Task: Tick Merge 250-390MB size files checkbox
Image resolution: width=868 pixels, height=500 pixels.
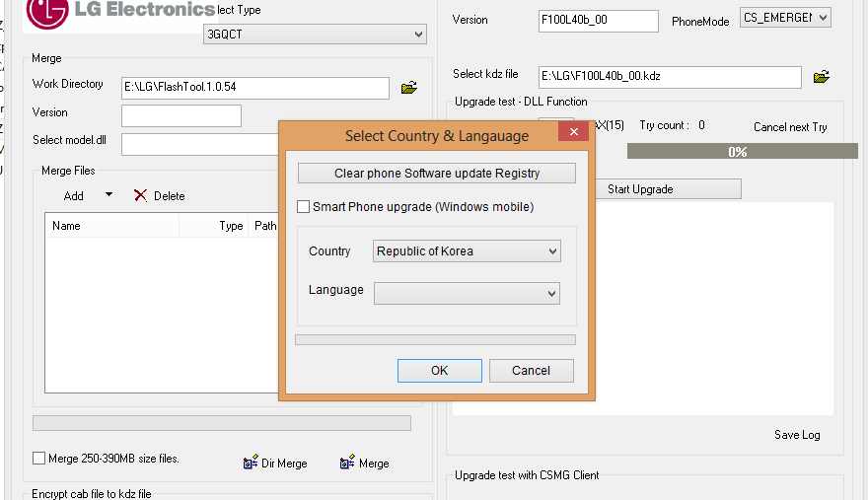Action: (x=38, y=458)
